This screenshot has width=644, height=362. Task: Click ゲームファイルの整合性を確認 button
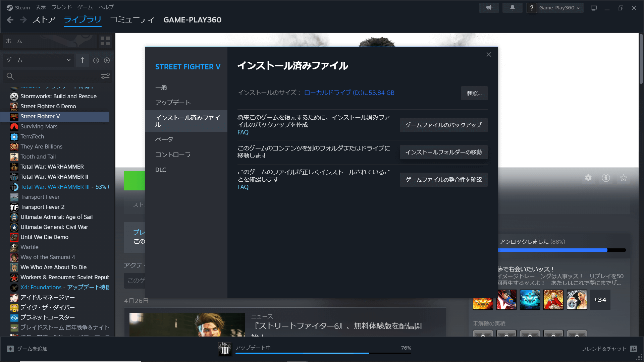pos(443,179)
